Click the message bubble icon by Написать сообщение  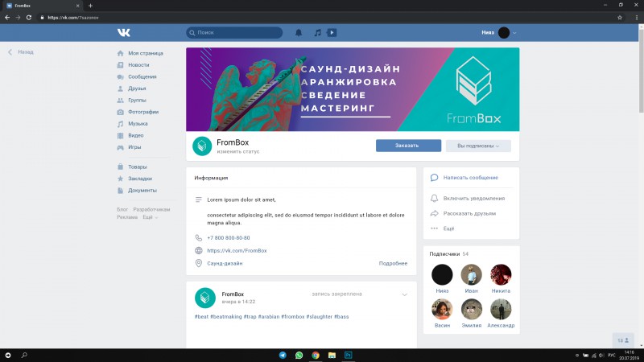tap(434, 178)
